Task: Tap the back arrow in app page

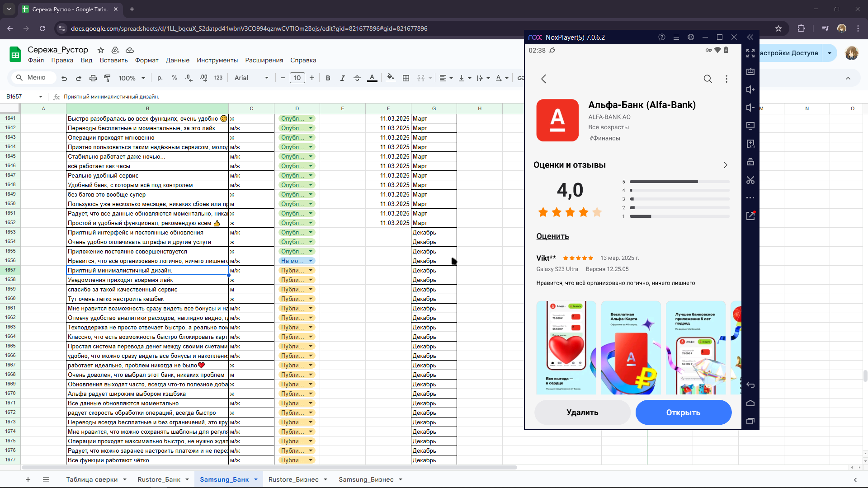Action: (x=544, y=79)
